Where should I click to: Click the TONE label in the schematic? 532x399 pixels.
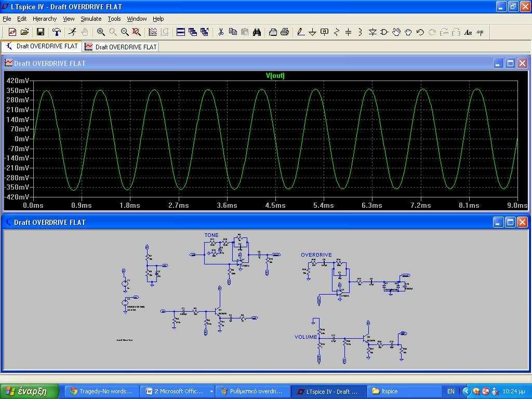tap(211, 235)
